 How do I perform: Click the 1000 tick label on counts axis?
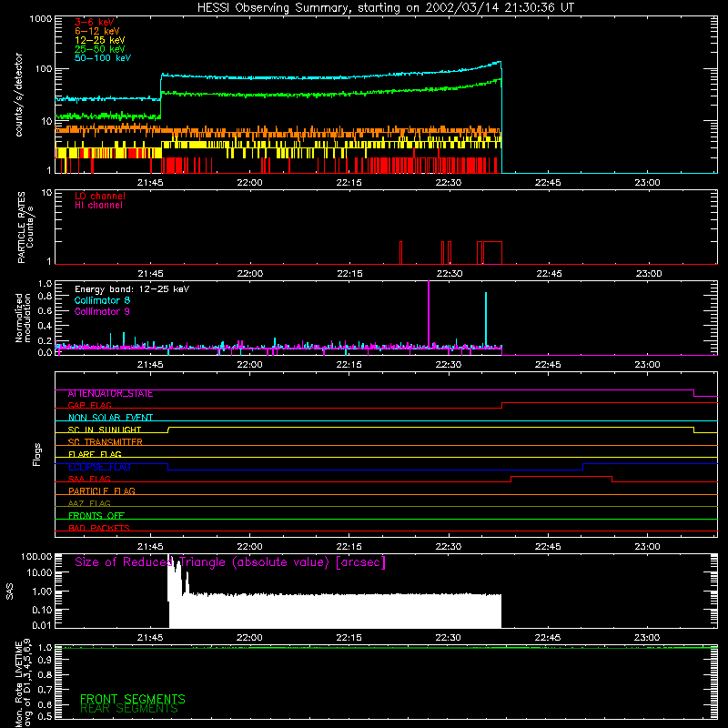(40, 19)
